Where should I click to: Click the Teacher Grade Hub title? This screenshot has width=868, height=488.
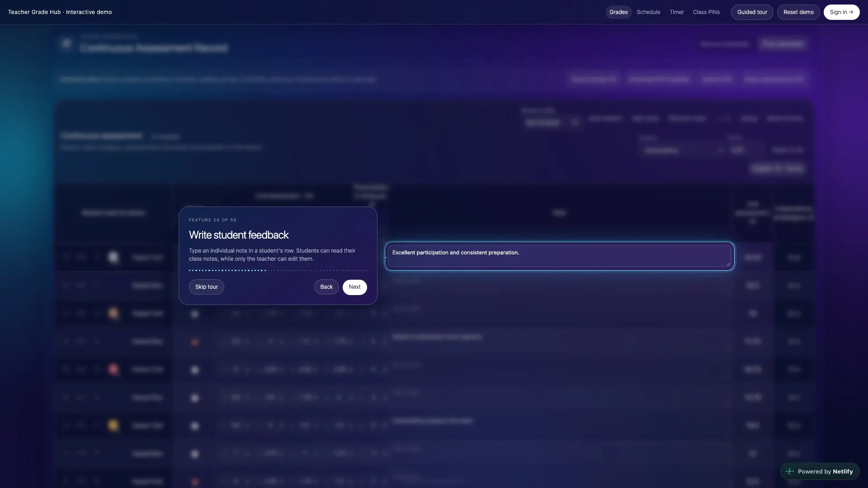pos(60,12)
